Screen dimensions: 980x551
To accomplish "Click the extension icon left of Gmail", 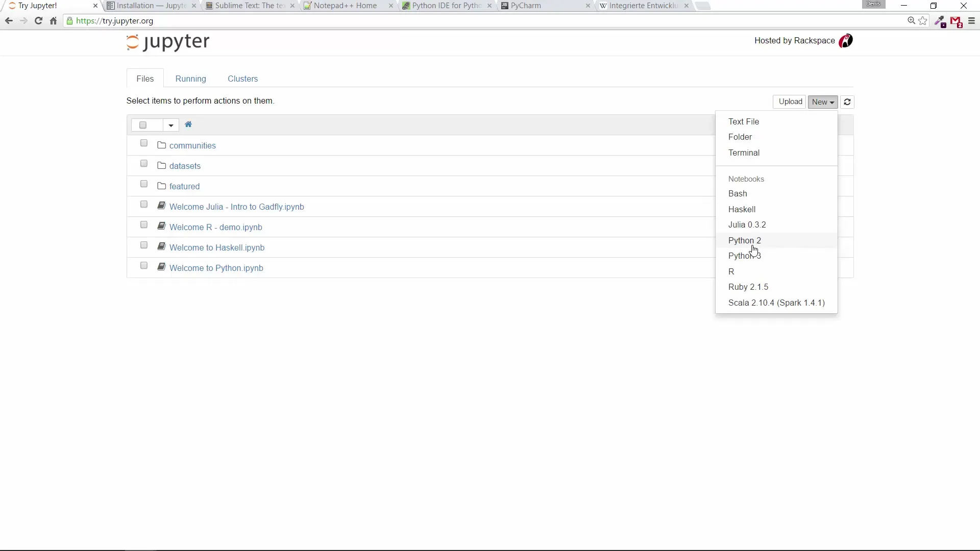I will coord(940,21).
